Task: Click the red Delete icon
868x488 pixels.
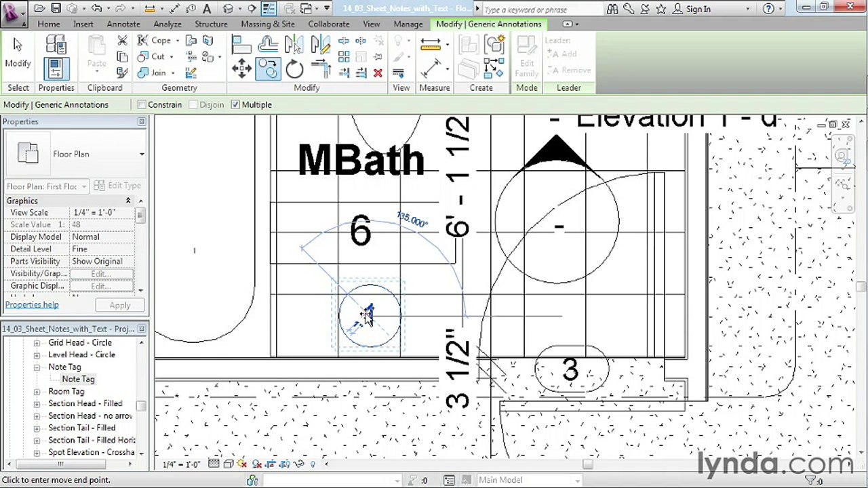Action: [x=378, y=73]
